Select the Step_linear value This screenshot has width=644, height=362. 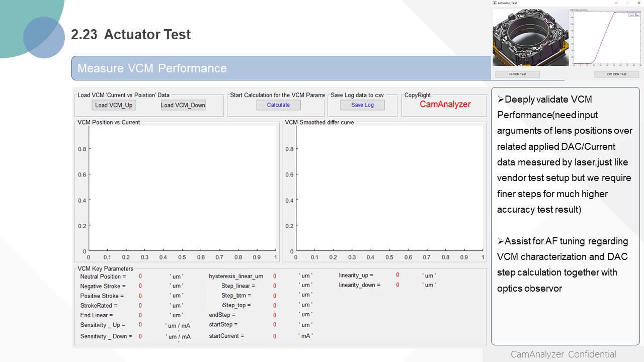click(x=275, y=286)
